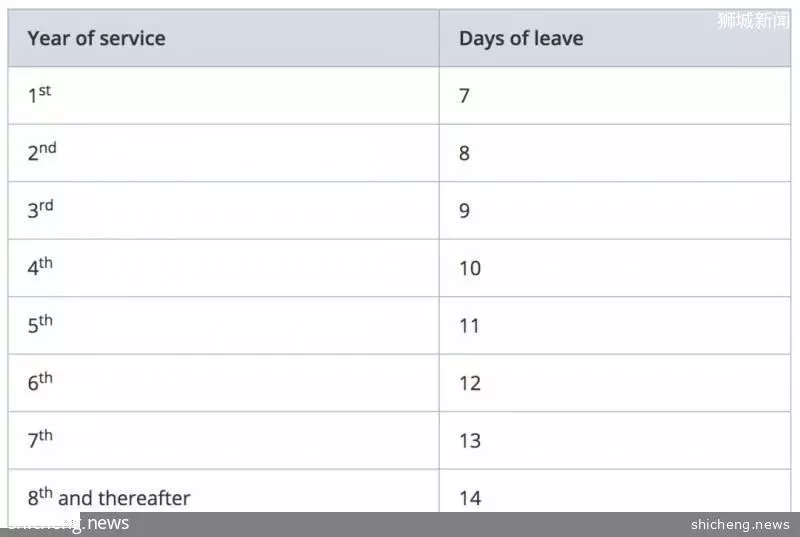Click the cell showing 8 days of leave
Viewport: 800px width, 537px height.
615,153
